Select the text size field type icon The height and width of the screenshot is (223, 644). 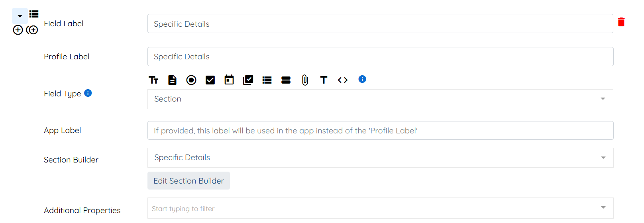(153, 80)
